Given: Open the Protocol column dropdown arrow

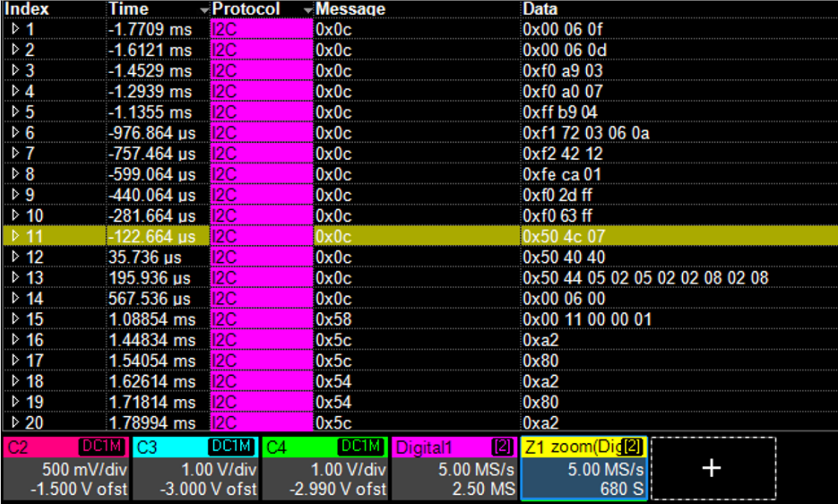Looking at the screenshot, I should tap(308, 10).
